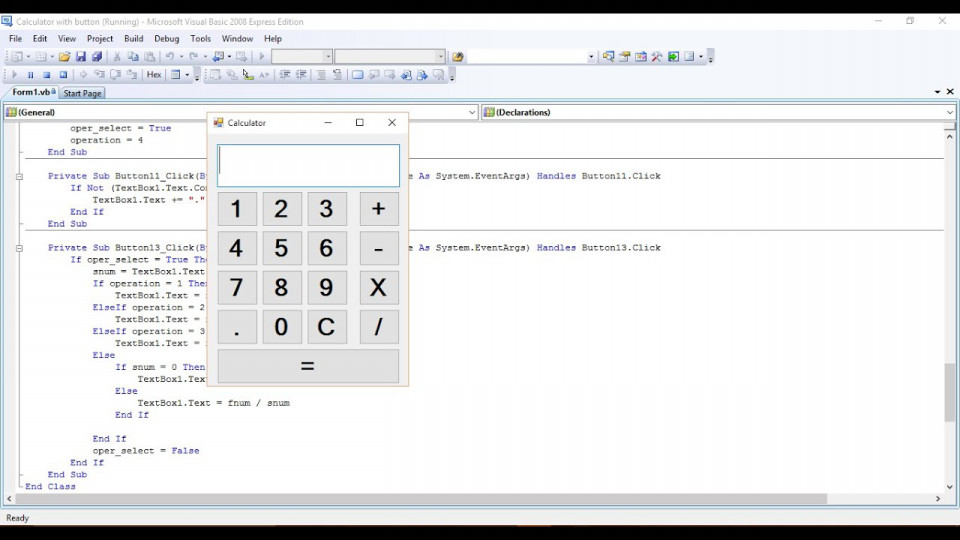
Task: Click the vertical scrollbar thumb in code editor
Action: [949, 392]
